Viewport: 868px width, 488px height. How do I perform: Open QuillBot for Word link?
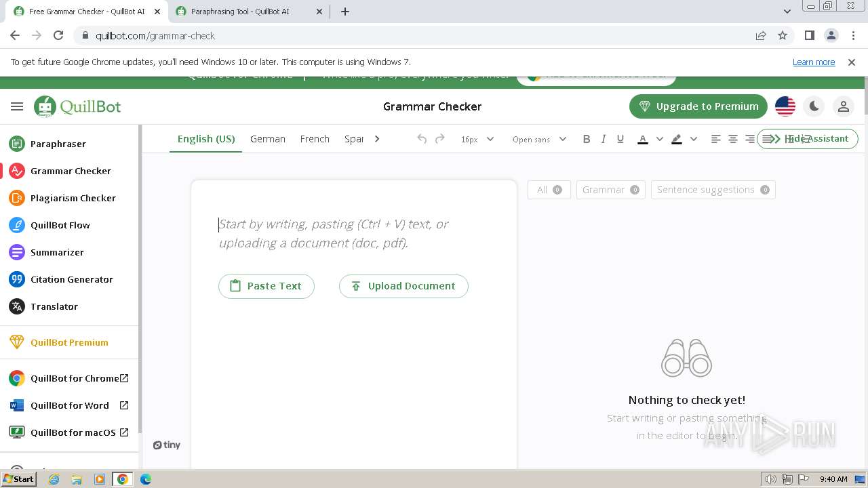[69, 405]
